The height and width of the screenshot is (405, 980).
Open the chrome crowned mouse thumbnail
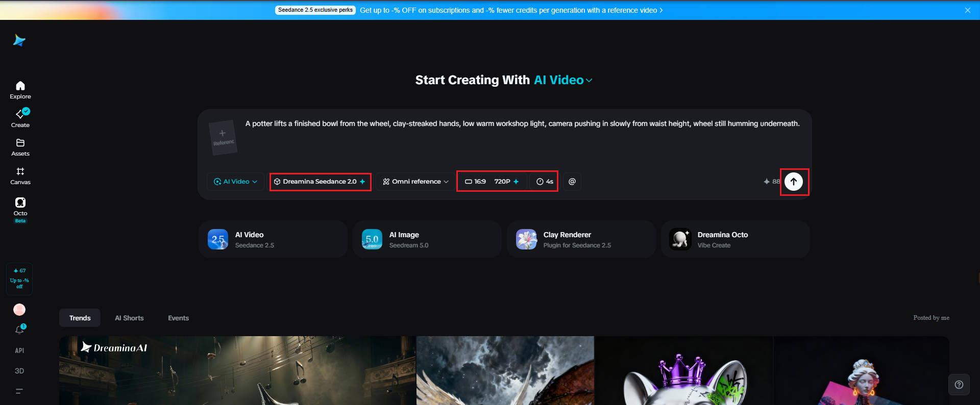684,370
